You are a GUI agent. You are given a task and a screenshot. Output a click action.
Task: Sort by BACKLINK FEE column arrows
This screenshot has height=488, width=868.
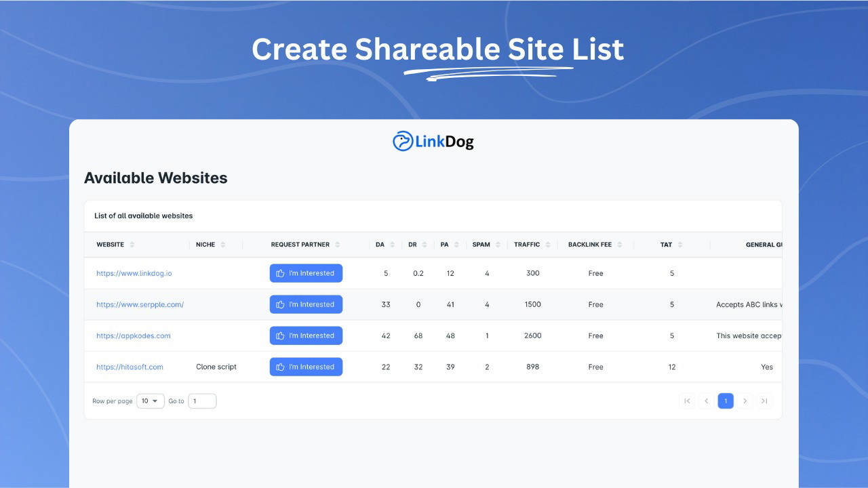620,245
